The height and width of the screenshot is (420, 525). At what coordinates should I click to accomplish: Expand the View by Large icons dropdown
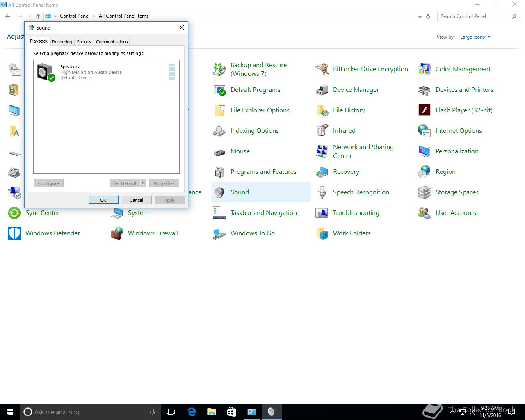[x=475, y=37]
